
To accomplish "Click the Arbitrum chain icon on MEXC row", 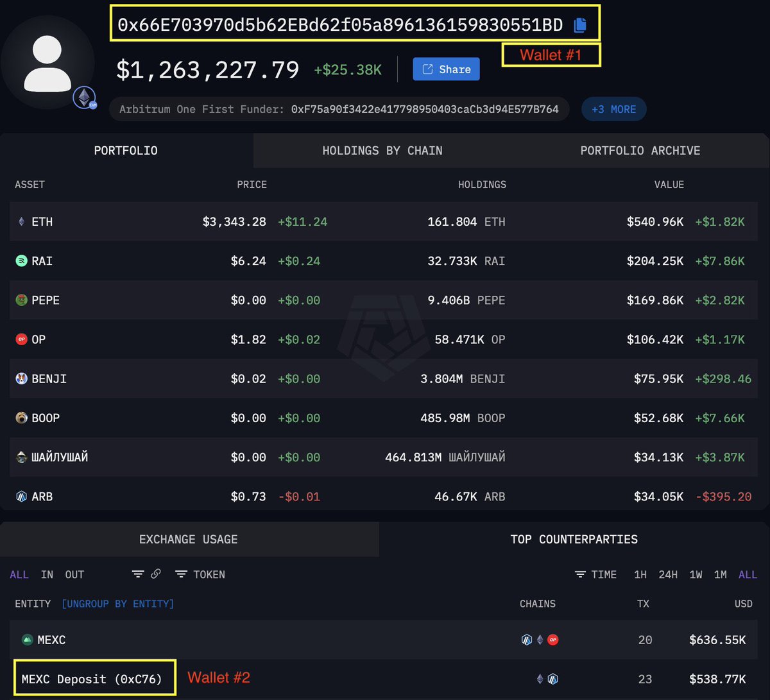I will (527, 639).
